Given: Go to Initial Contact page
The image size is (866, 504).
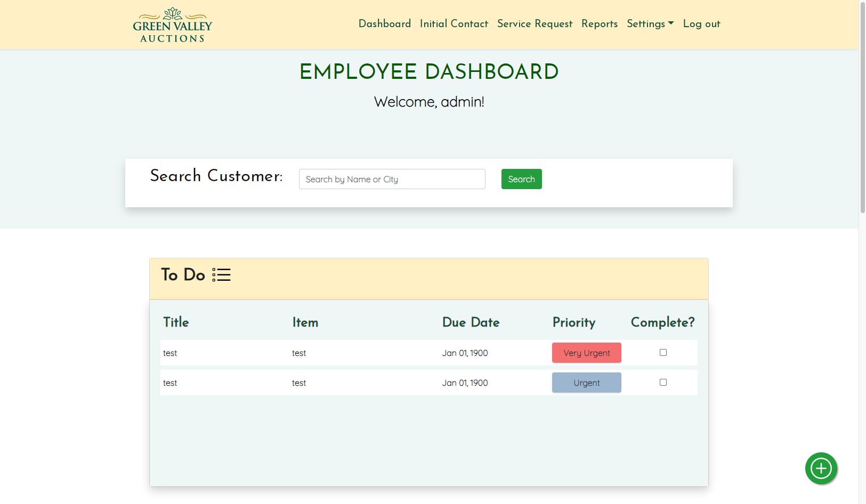Looking at the screenshot, I should pyautogui.click(x=454, y=24).
